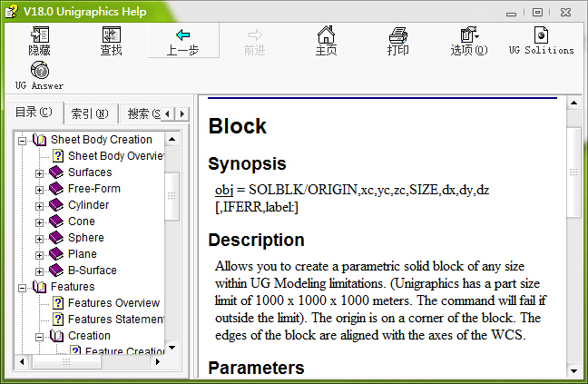The height and width of the screenshot is (384, 588).
Task: Expand the Cylinder tree node
Action: (x=39, y=206)
